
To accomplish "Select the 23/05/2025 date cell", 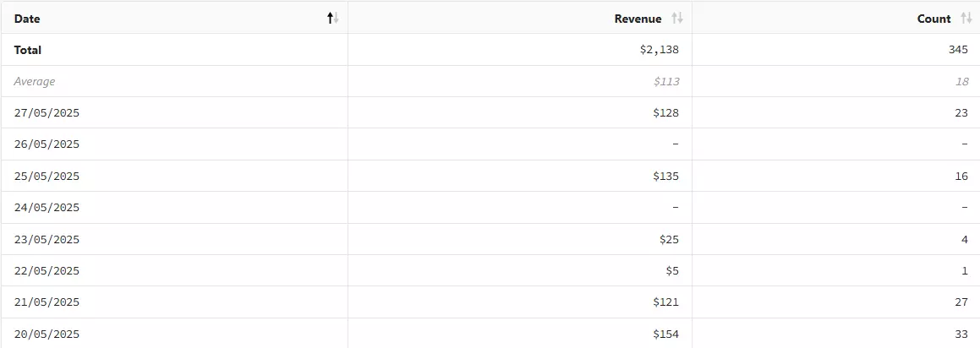I will (x=47, y=239).
